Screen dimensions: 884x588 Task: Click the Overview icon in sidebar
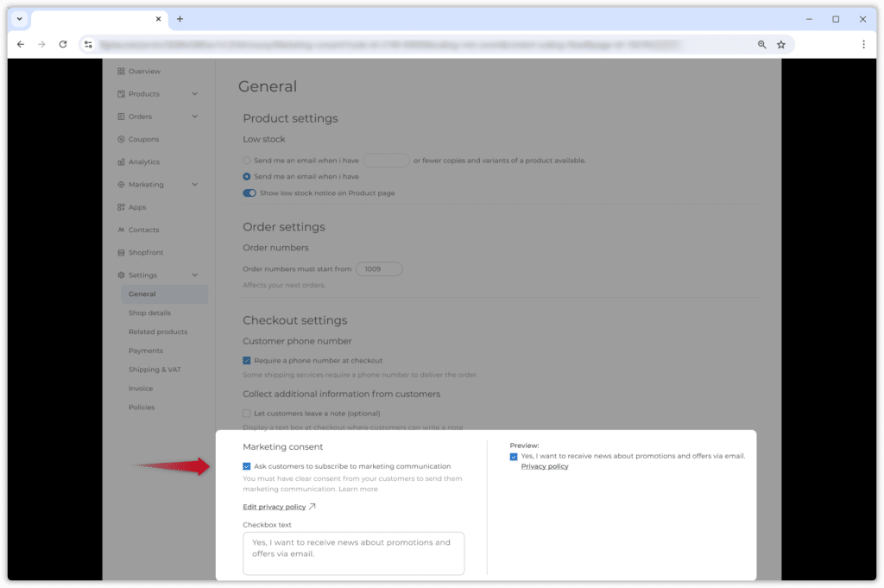point(121,72)
